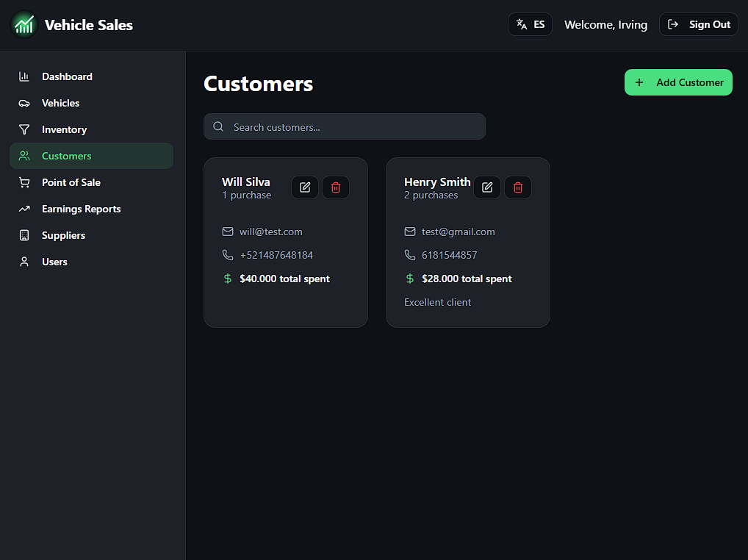Click the search magnifier icon

tap(218, 126)
